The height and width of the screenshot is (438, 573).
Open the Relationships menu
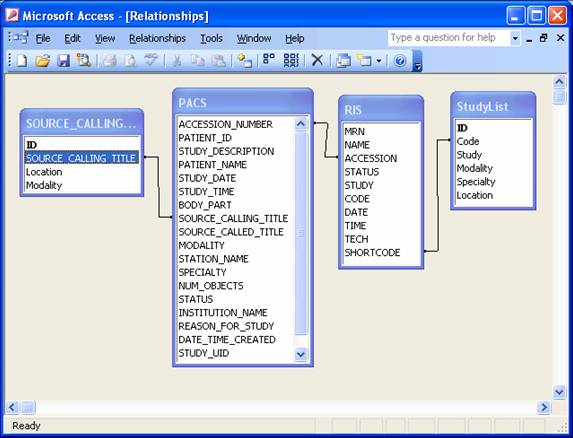pos(157,38)
